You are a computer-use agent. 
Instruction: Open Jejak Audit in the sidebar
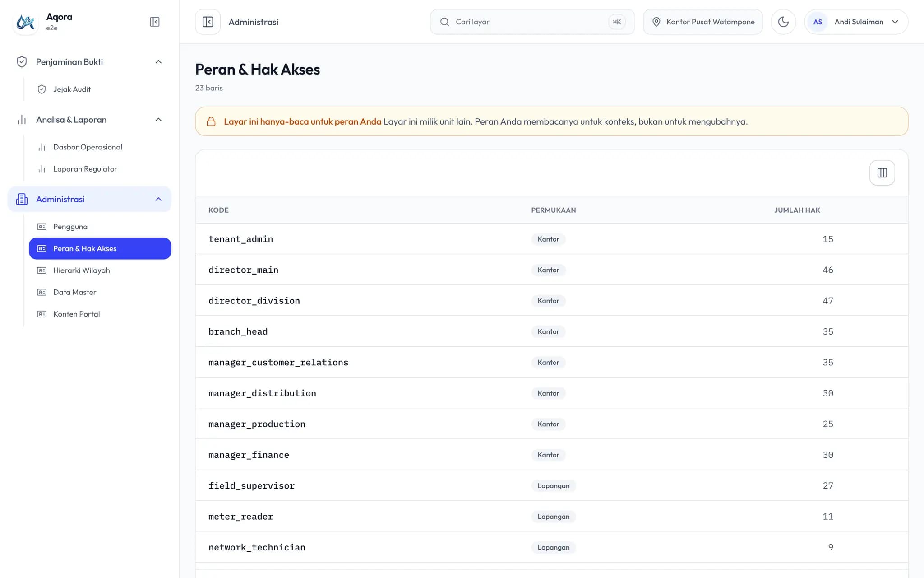pos(100,89)
